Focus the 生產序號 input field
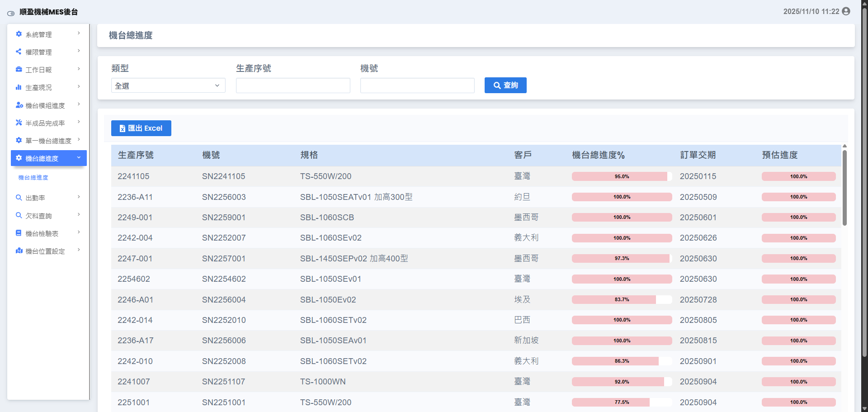The image size is (868, 412). point(293,85)
